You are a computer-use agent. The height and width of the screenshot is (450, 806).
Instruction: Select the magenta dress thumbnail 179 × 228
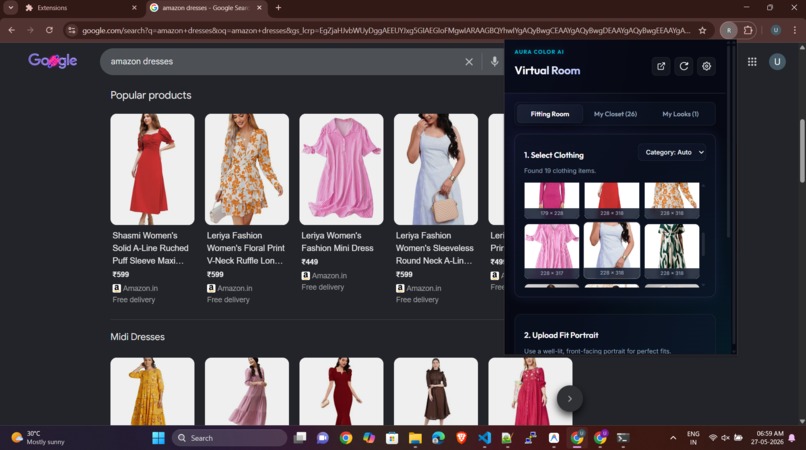[x=552, y=200]
